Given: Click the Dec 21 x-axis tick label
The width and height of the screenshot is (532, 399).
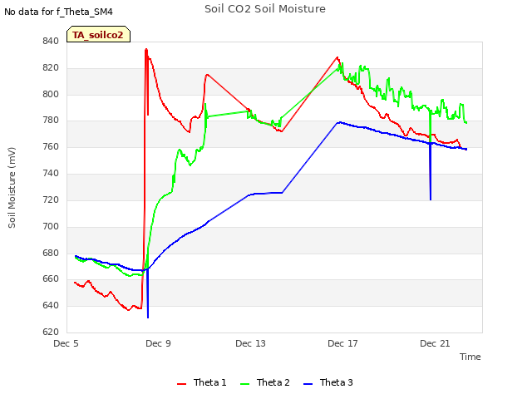Looking at the screenshot, I should click(435, 343).
